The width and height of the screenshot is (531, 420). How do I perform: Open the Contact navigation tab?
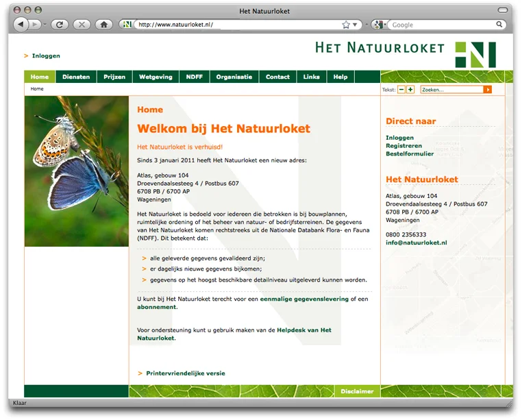(277, 77)
